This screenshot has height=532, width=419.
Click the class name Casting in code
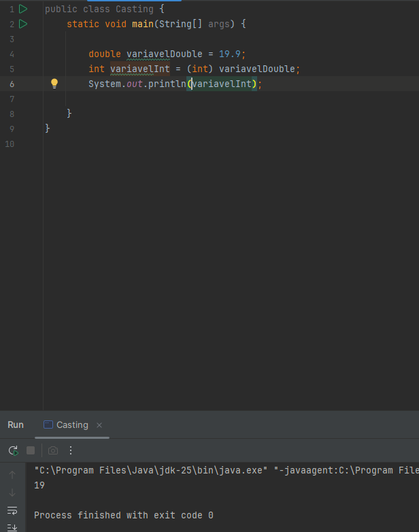[135, 9]
